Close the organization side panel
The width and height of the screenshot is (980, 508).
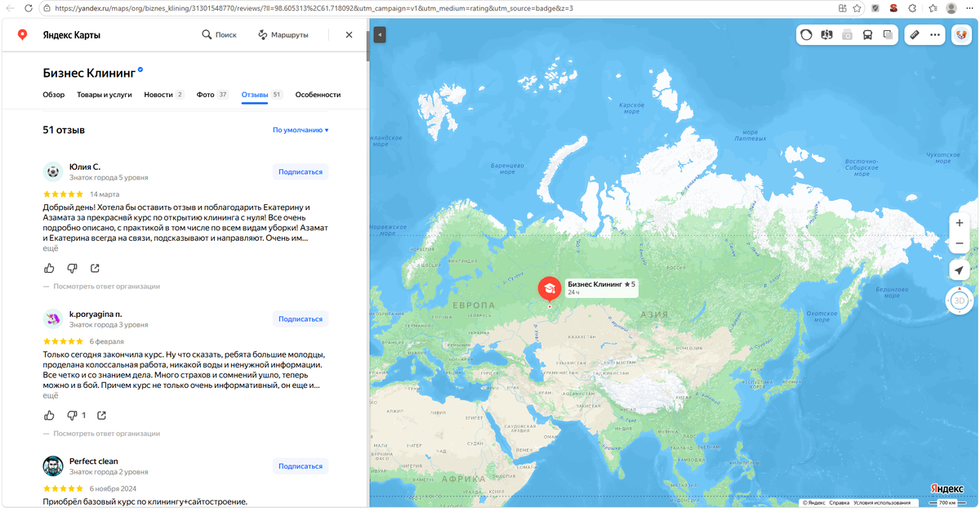(x=349, y=35)
